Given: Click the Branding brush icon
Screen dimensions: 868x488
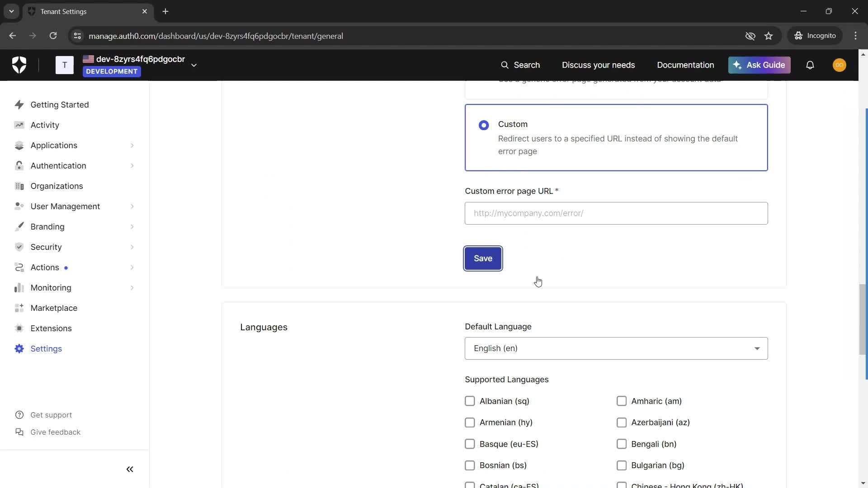Looking at the screenshot, I should click(x=19, y=227).
